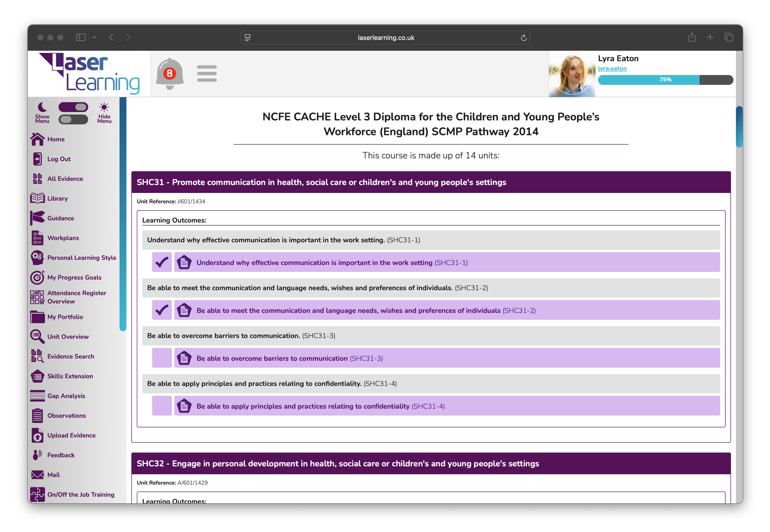Expand the SHC32 unit header

click(431, 463)
